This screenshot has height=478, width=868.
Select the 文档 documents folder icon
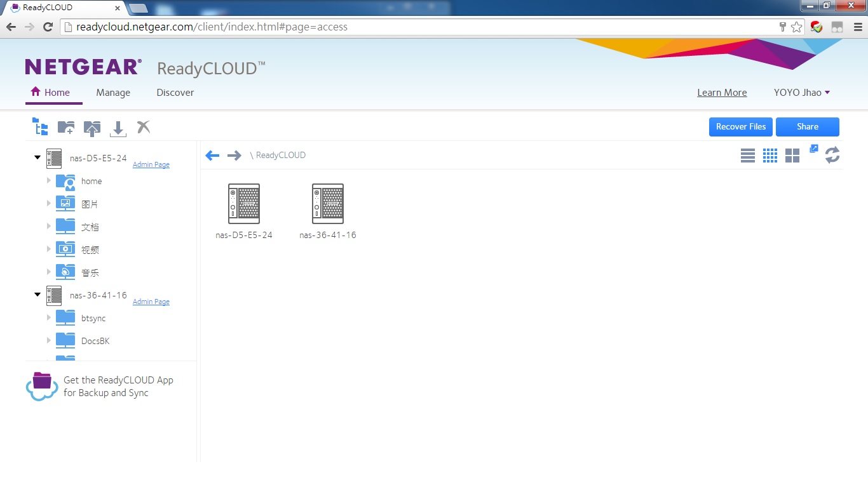pos(65,227)
